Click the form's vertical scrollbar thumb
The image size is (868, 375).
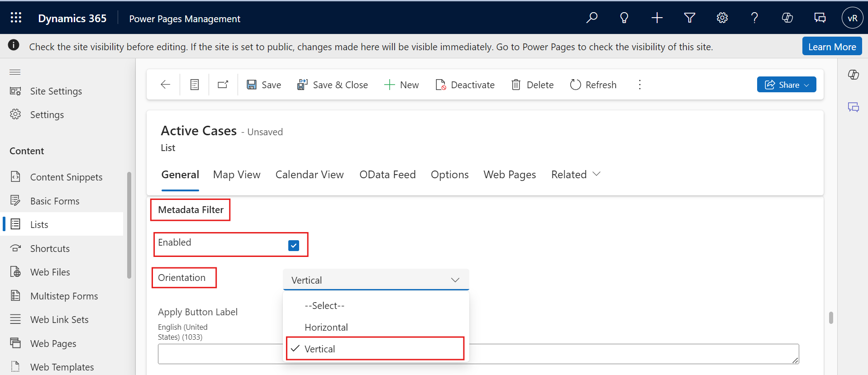click(x=830, y=318)
